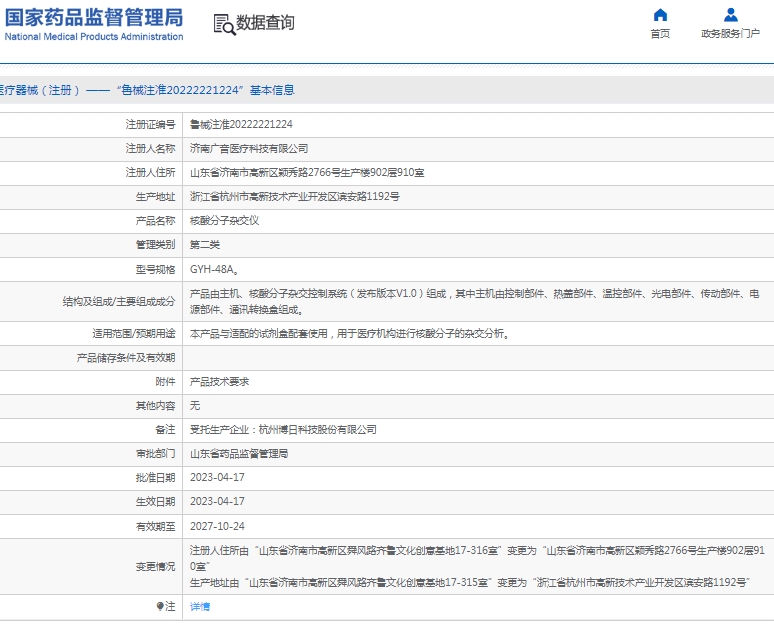Open 政务服务门户 text link

pyautogui.click(x=731, y=34)
